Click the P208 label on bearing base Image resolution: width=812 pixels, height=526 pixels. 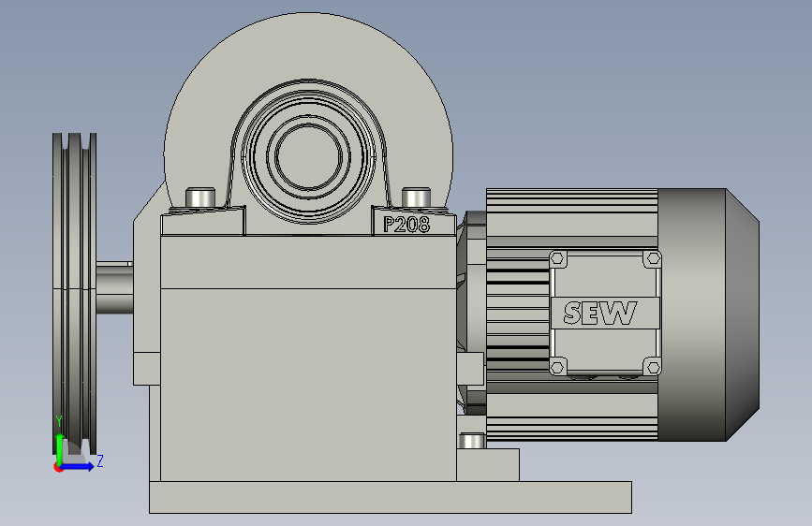pyautogui.click(x=406, y=225)
